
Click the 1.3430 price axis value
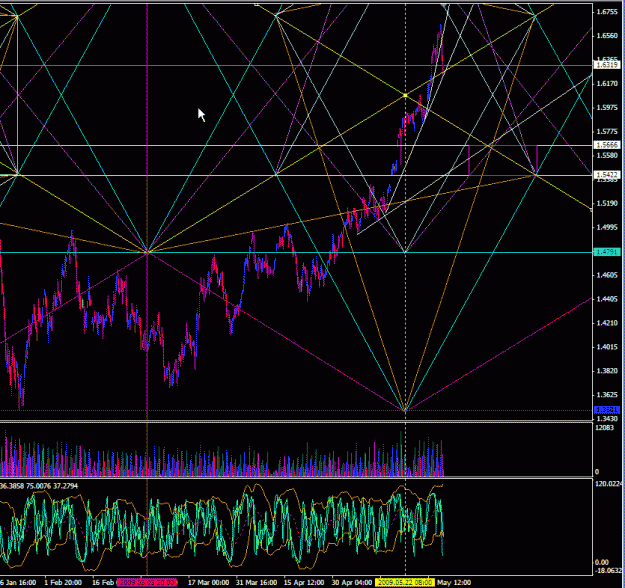coord(607,419)
